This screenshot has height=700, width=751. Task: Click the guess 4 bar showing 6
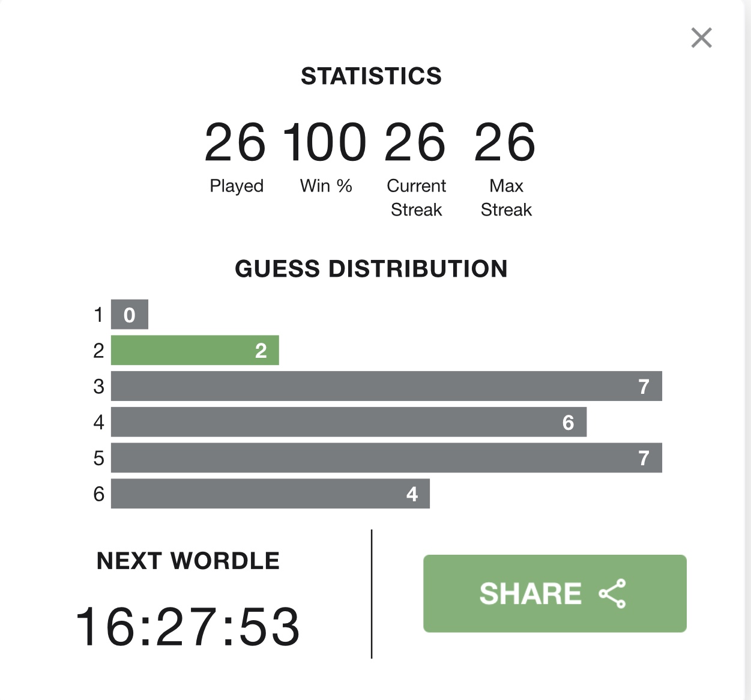(x=349, y=422)
